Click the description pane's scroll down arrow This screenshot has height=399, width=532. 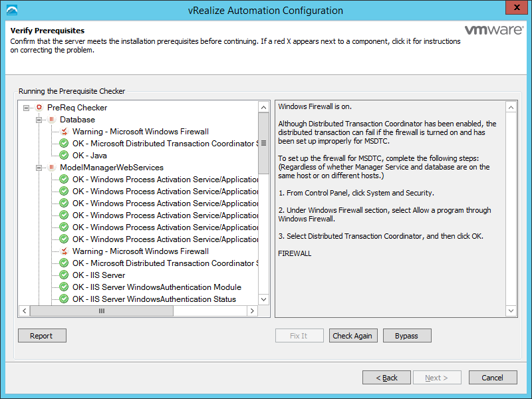pos(511,311)
